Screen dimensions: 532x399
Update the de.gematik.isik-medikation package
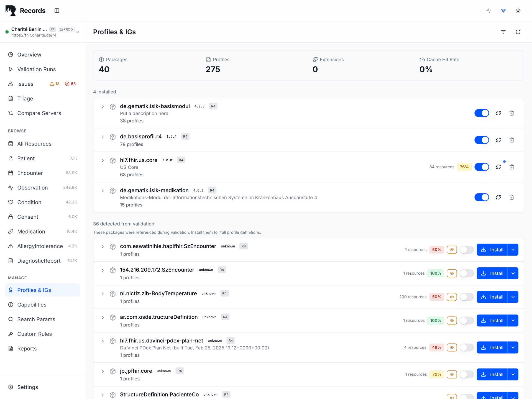click(x=498, y=197)
